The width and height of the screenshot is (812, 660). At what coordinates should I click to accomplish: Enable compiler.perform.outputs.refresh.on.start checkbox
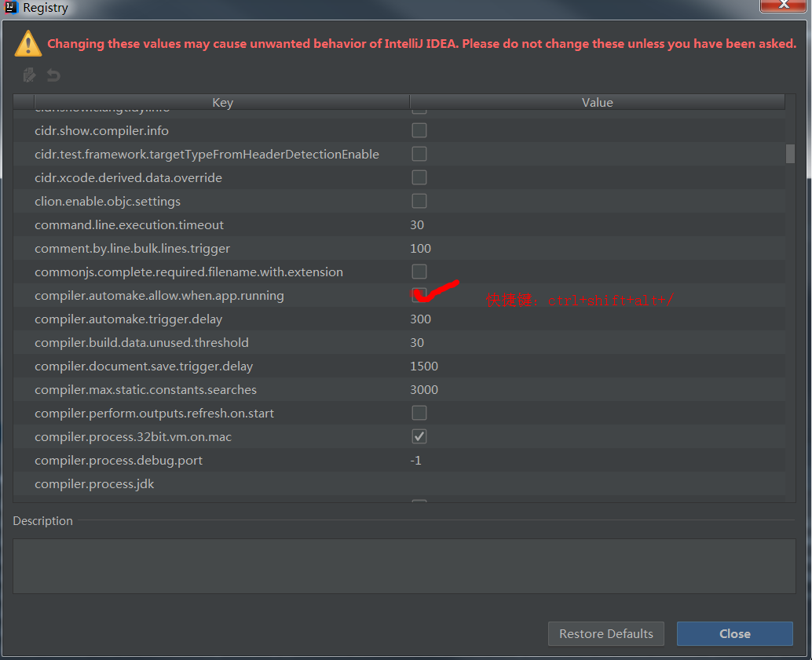pos(419,413)
